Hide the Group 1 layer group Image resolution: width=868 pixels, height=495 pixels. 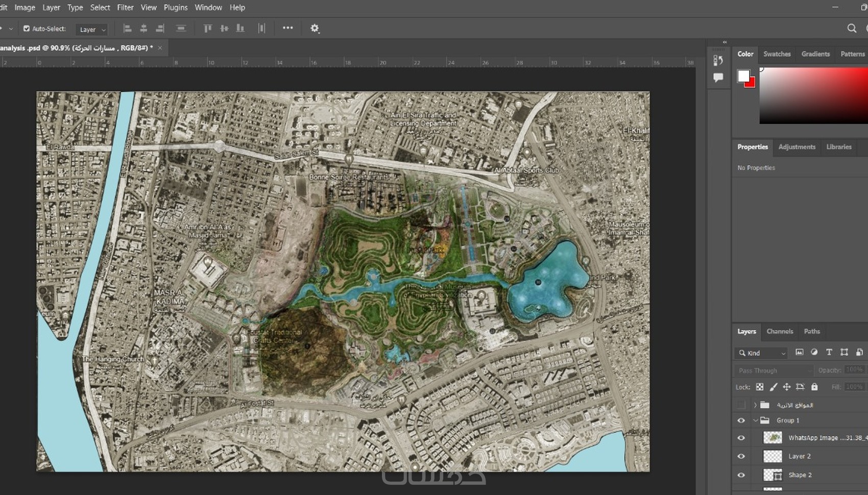[741, 420]
